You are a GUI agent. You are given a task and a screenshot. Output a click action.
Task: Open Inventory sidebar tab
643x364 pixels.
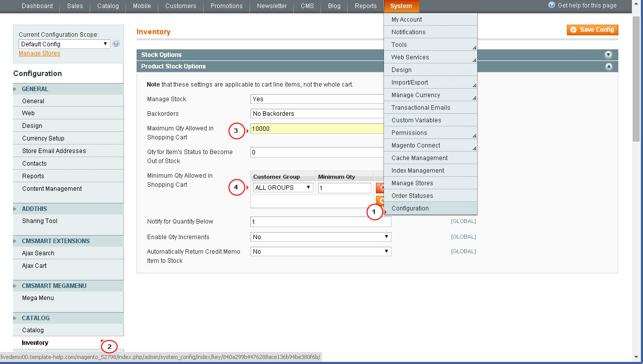tap(68, 343)
